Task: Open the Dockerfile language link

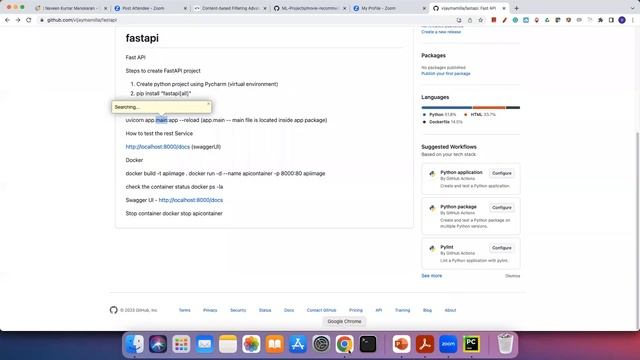Action: pyautogui.click(x=442, y=122)
